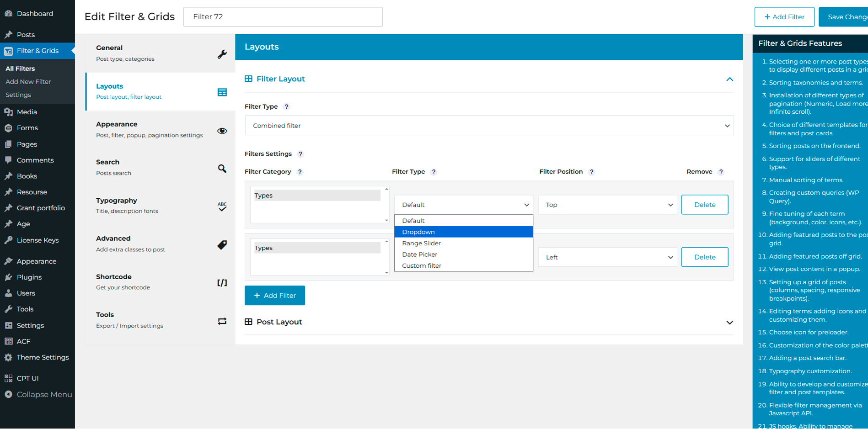This screenshot has width=868, height=429.
Task: Select Dropdown from the filter type list
Action: click(x=463, y=232)
